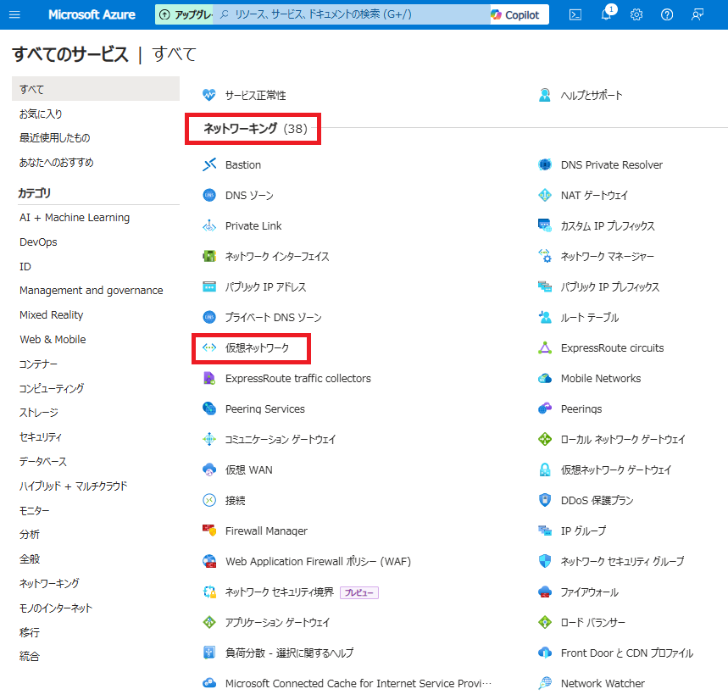Click the Web Application Firewall icon
This screenshot has width=728, height=700.
[x=209, y=561]
